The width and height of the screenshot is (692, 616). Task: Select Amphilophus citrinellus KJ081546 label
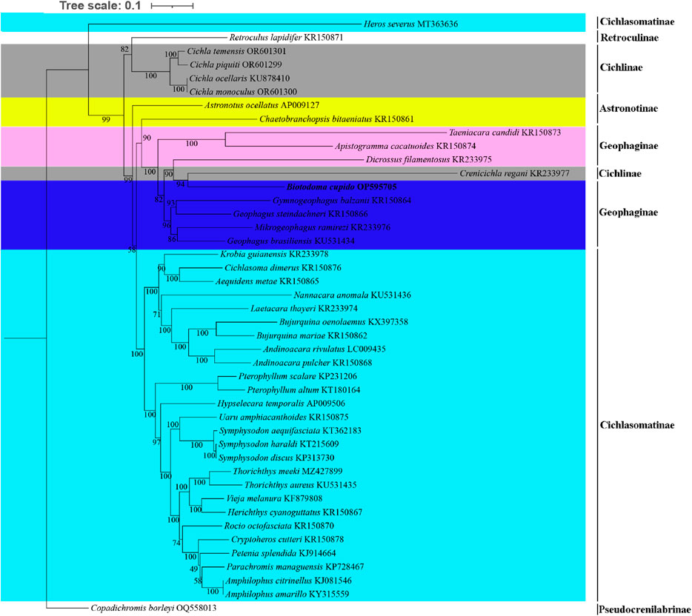289,580
